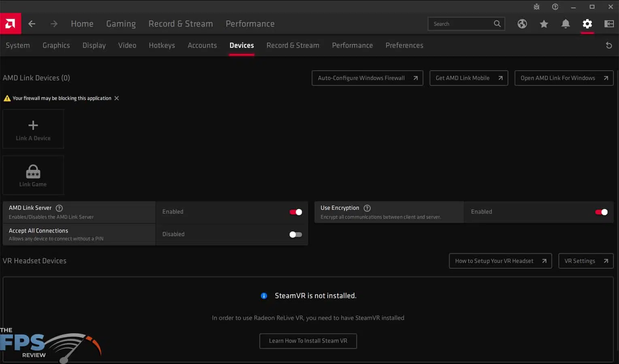Switch to the Graphics tab

[x=56, y=45]
